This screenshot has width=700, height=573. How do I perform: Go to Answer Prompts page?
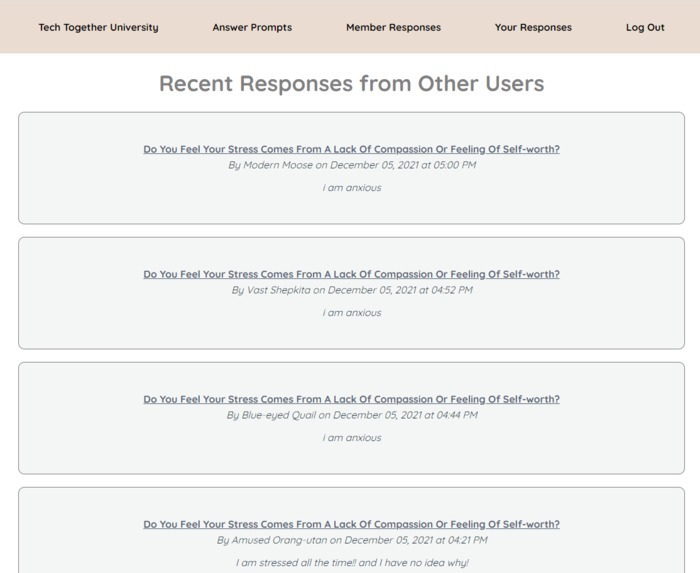(x=252, y=28)
